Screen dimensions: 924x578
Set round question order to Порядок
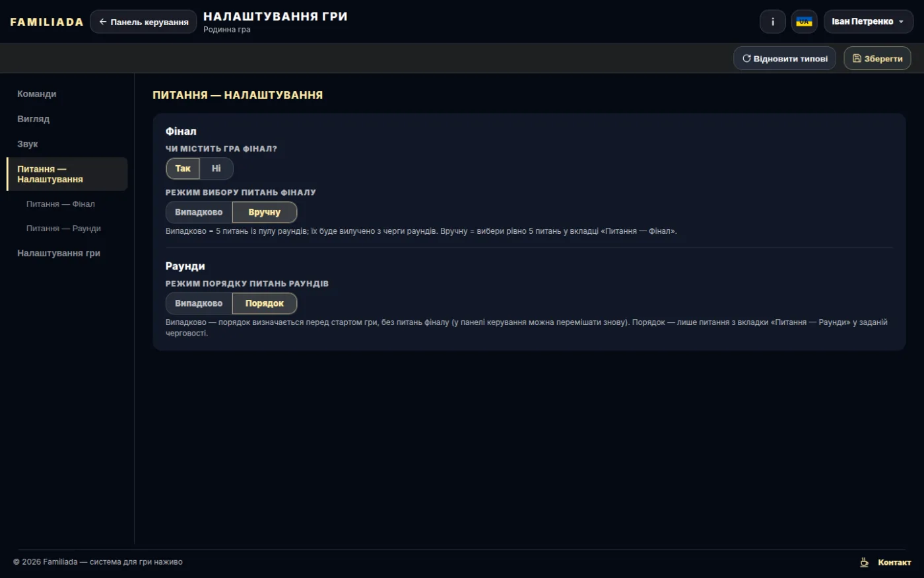[265, 303]
